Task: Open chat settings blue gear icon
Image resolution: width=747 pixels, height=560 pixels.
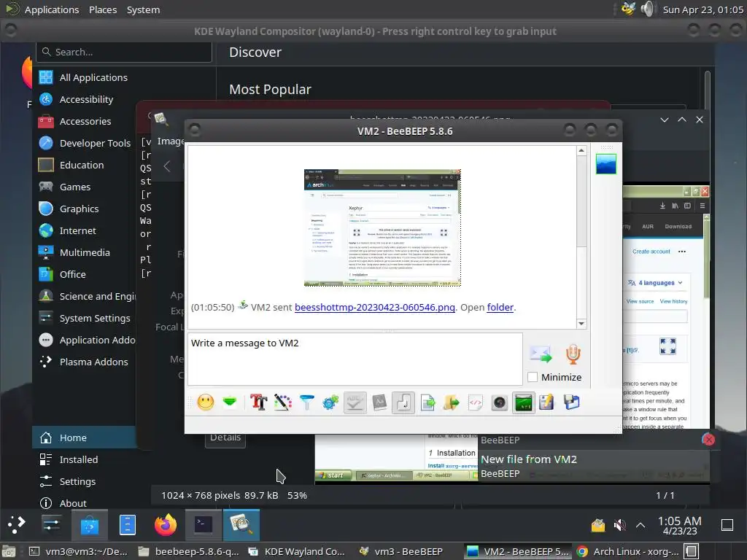Action: (x=330, y=402)
